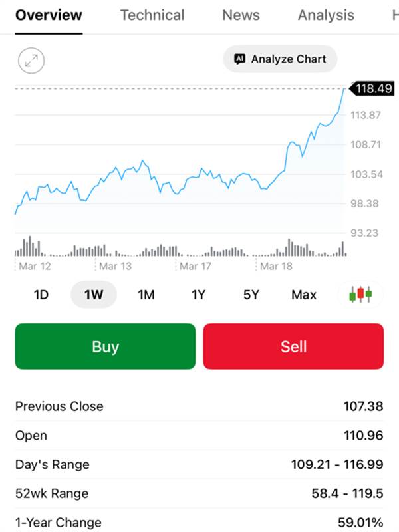The height and width of the screenshot is (532, 399).
Task: Switch to candlestick chart view
Action: [x=360, y=294]
